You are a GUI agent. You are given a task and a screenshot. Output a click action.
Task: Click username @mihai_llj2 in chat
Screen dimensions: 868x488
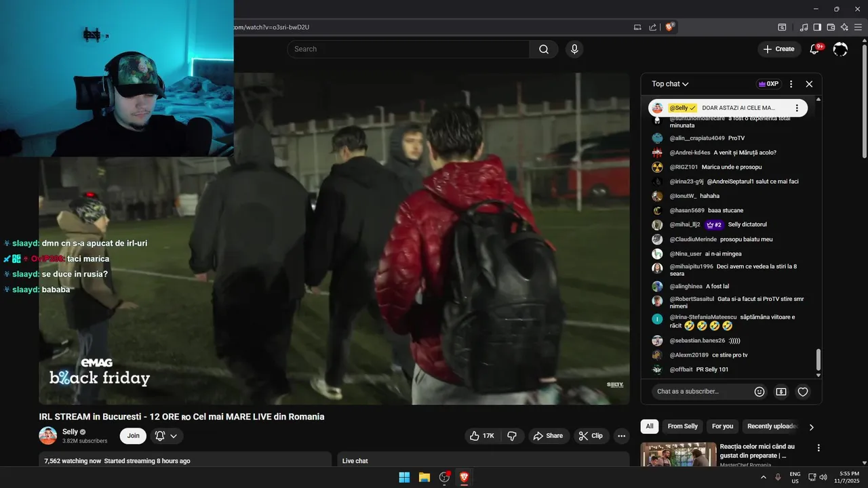pos(685,224)
